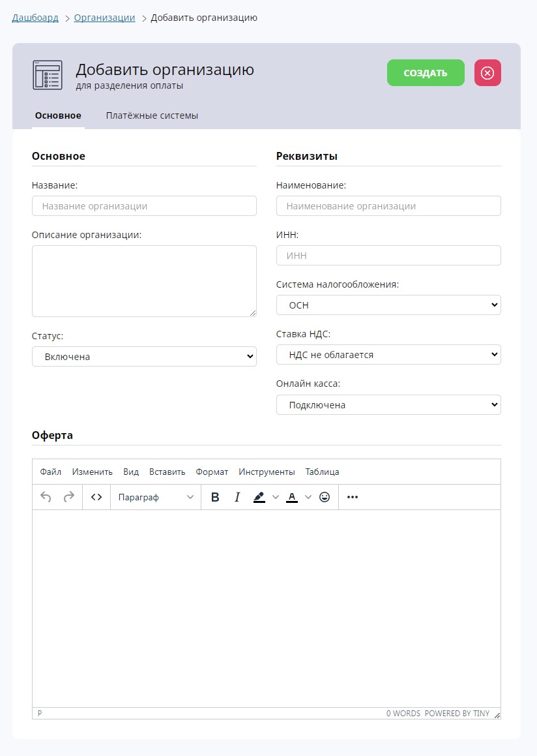Click the ИНН input field
The width and height of the screenshot is (537, 756).
coord(388,256)
